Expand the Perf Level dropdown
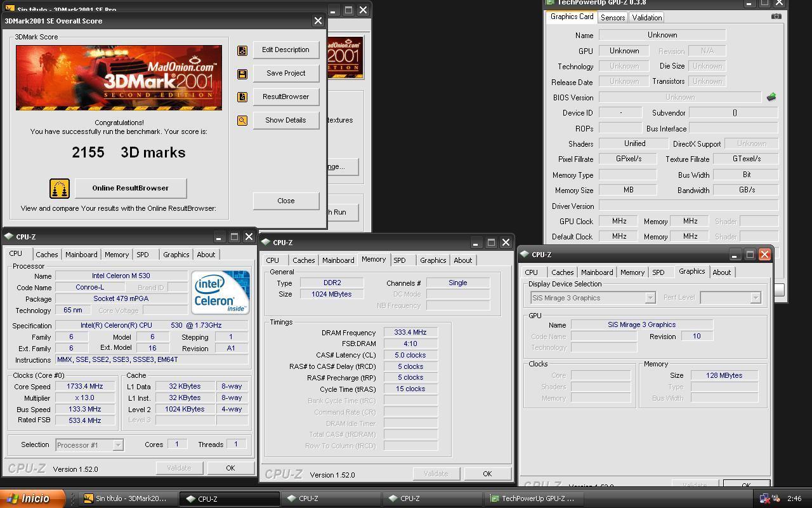 coord(755,298)
